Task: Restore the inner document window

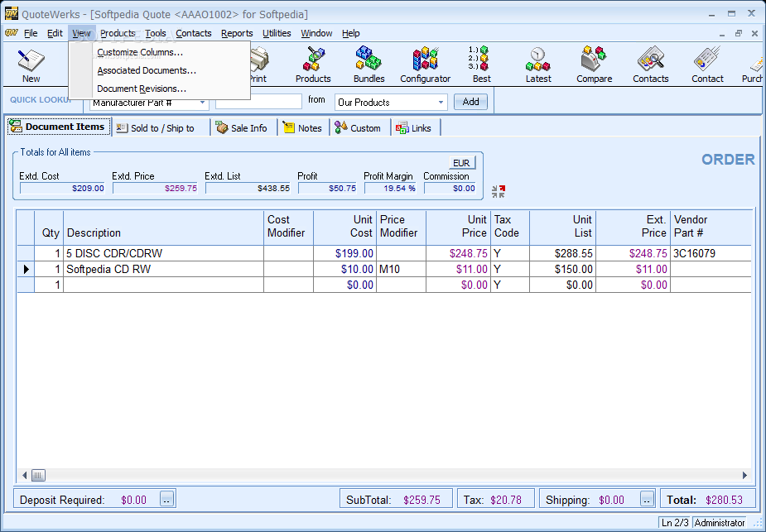Action: pyautogui.click(x=738, y=33)
